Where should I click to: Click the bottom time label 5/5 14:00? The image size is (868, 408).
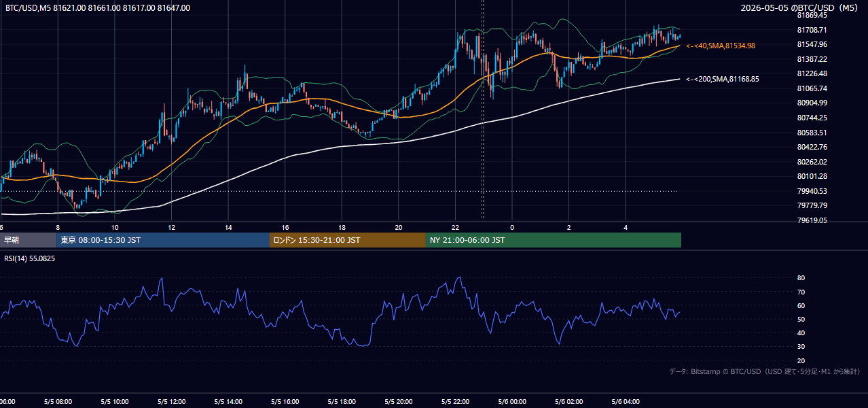pyautogui.click(x=228, y=402)
